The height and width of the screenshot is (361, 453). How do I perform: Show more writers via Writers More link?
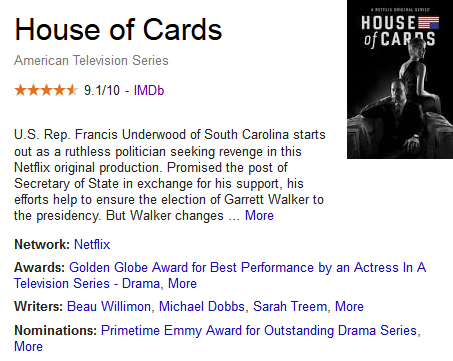click(x=349, y=306)
